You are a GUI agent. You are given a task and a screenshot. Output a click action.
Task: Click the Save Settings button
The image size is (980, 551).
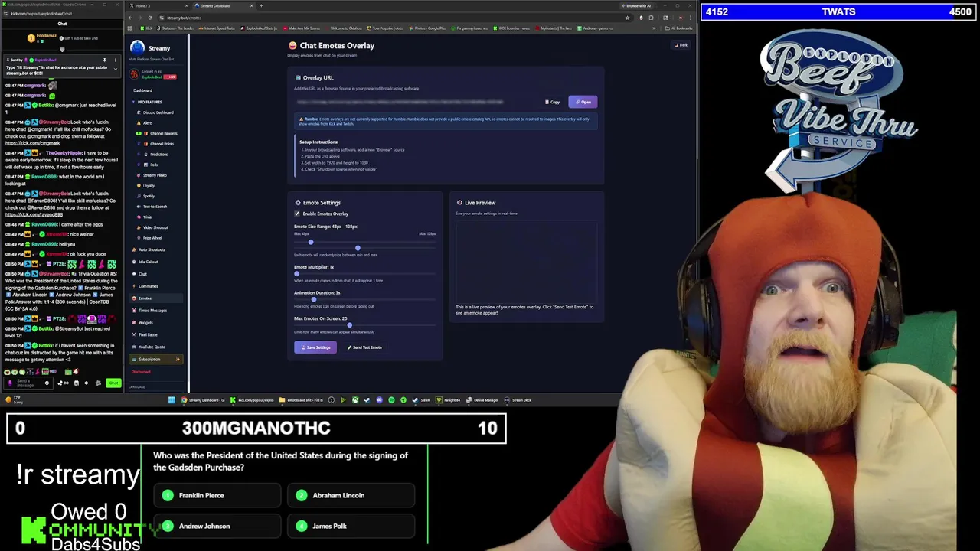(315, 347)
